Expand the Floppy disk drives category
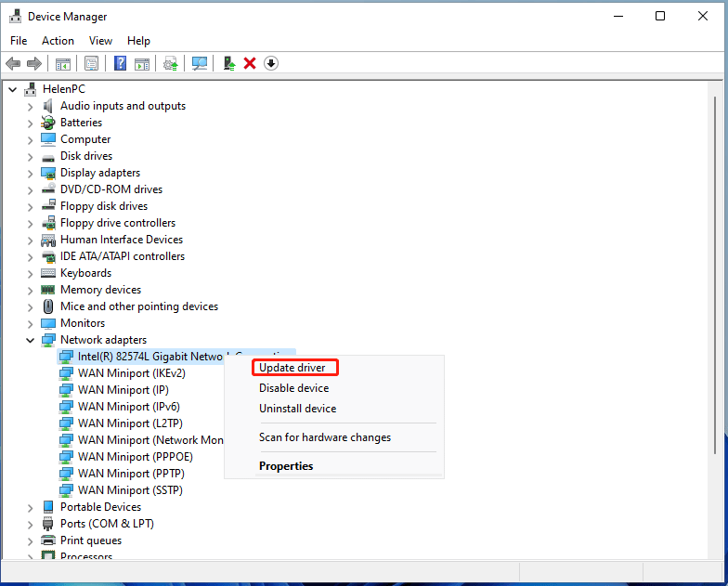The width and height of the screenshot is (728, 586). point(30,206)
